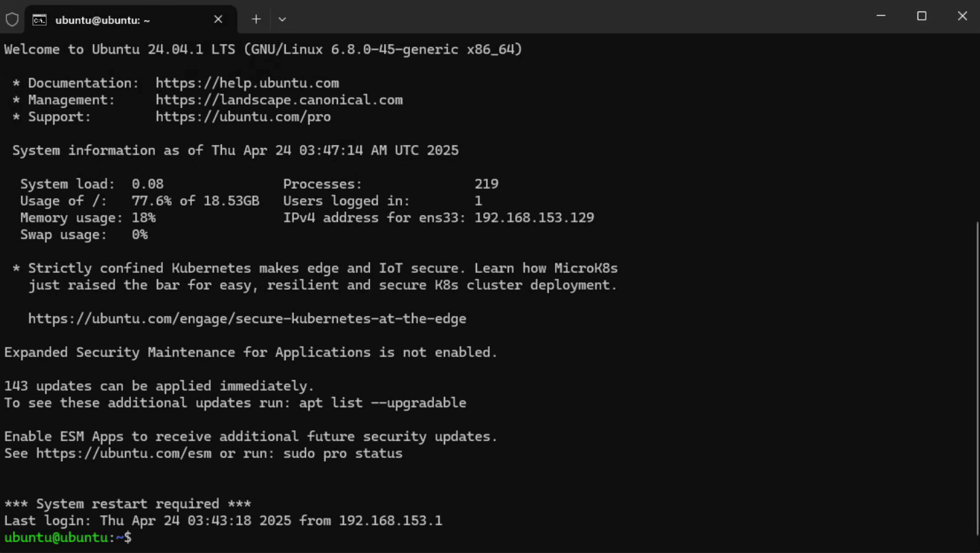The image size is (980, 553).
Task: Open the help.ubuntu.com documentation link
Action: click(x=247, y=83)
